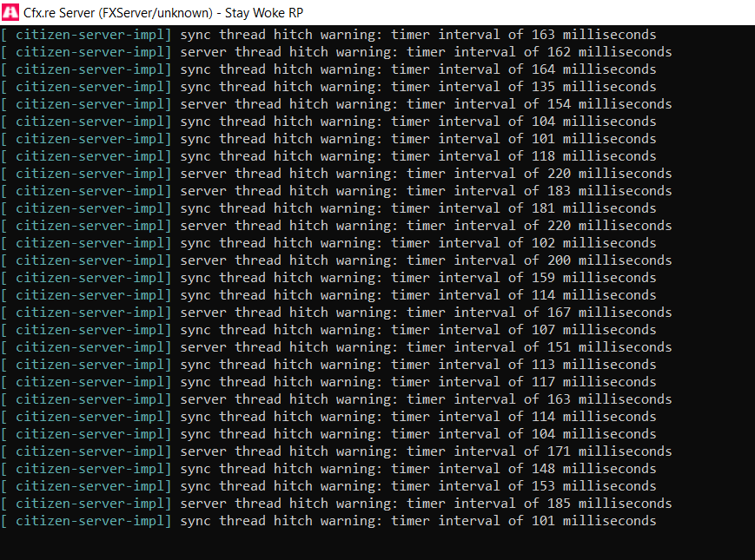Click the server thread line showing 171 milliseconds
Viewport: 755px width, 560px height.
click(x=336, y=451)
